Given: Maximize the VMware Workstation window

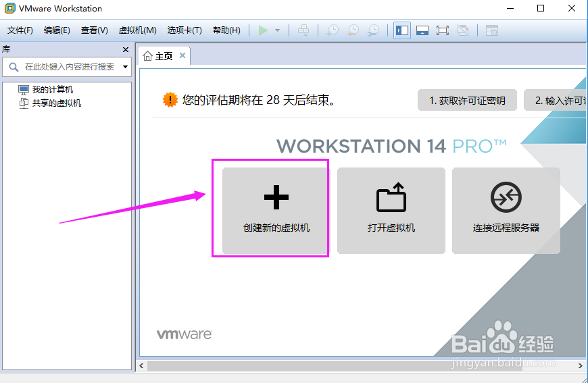Looking at the screenshot, I should pyautogui.click(x=541, y=8).
